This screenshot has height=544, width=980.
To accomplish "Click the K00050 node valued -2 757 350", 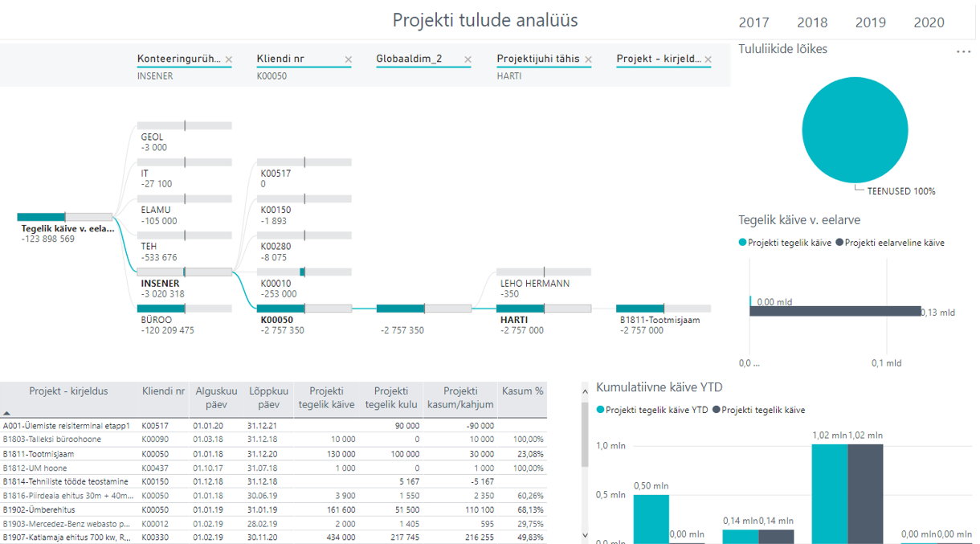I will pos(304,320).
